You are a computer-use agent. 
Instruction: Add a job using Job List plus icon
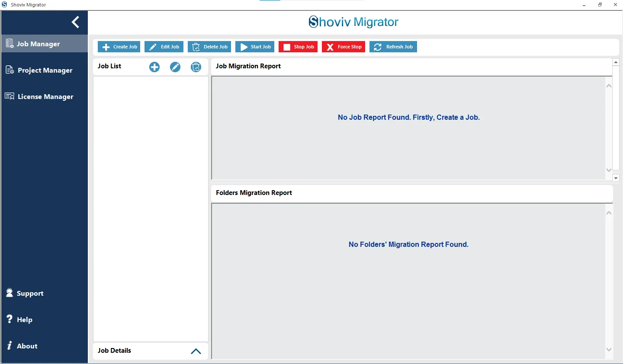coord(154,67)
